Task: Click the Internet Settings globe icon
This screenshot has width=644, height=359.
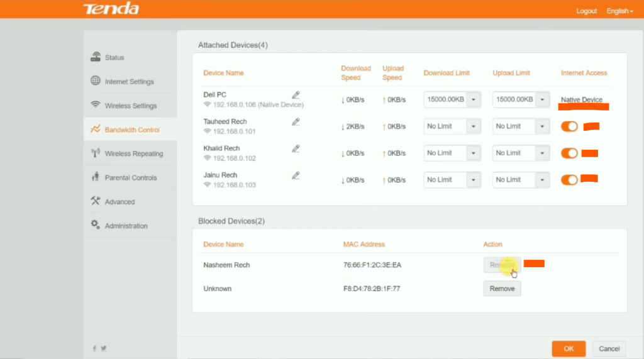Action: click(x=96, y=81)
